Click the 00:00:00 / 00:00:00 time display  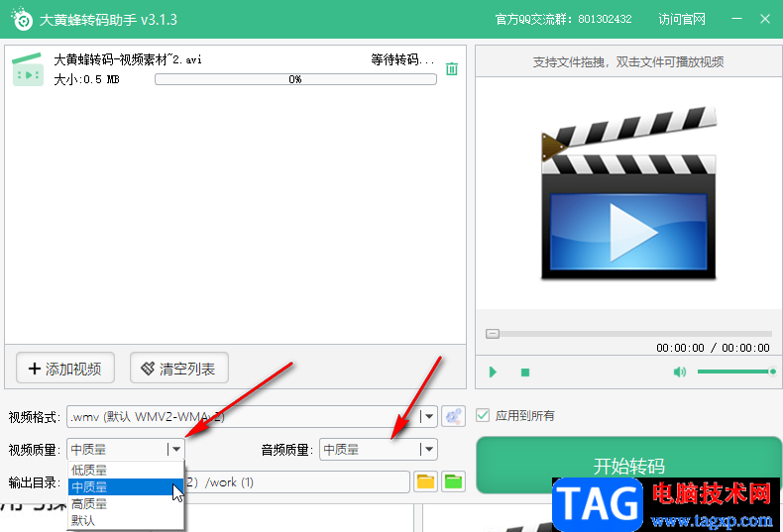tap(713, 348)
